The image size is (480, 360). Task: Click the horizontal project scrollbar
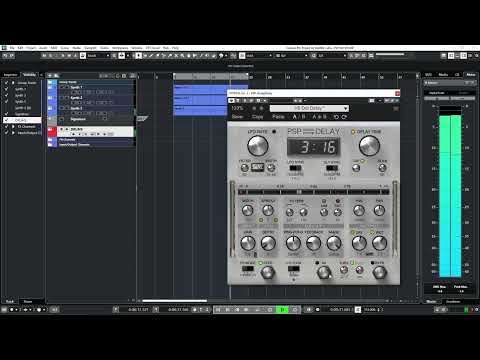click(174, 301)
